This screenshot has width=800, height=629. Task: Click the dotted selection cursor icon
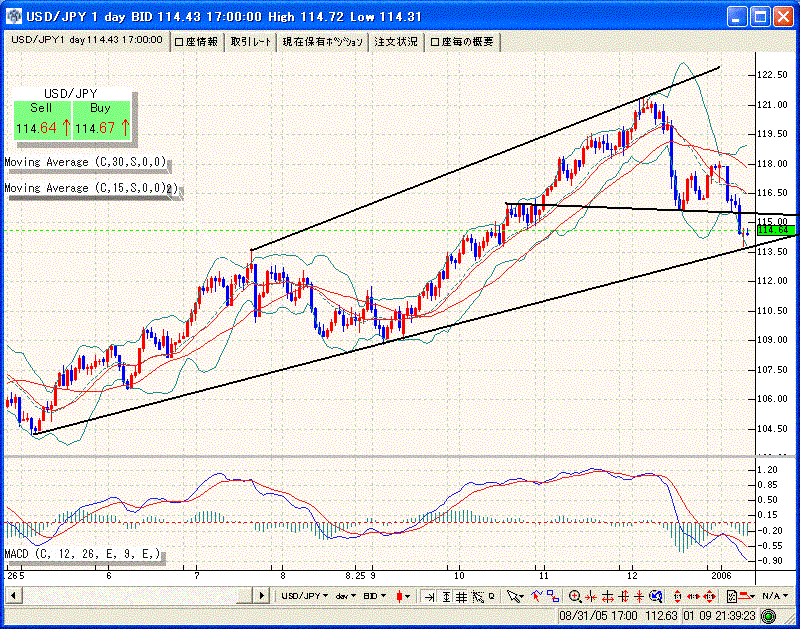coord(478,596)
